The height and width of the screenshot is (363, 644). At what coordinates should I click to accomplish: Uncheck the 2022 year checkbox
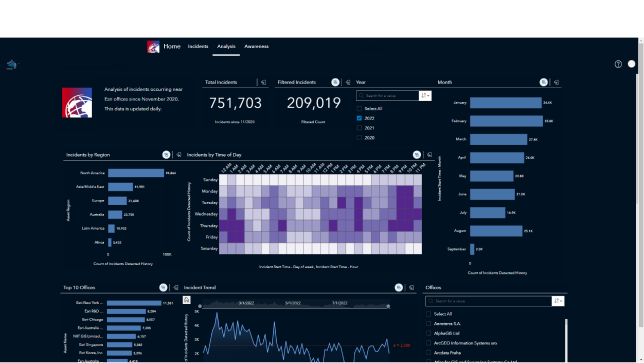tap(359, 118)
